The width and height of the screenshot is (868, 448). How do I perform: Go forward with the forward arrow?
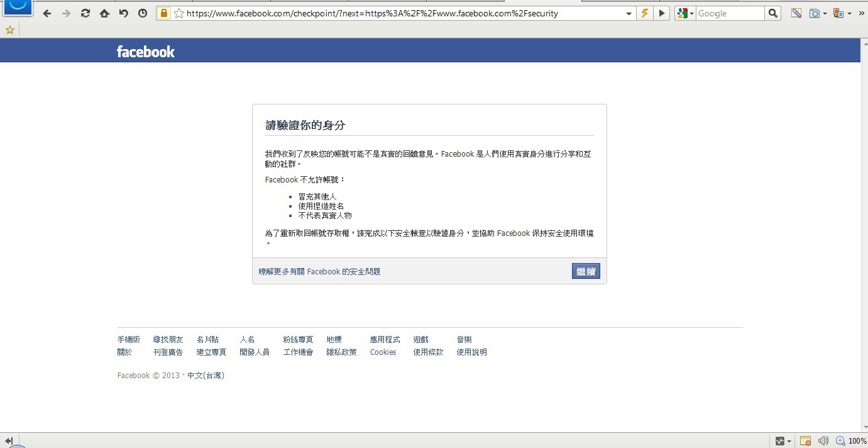pyautogui.click(x=66, y=13)
